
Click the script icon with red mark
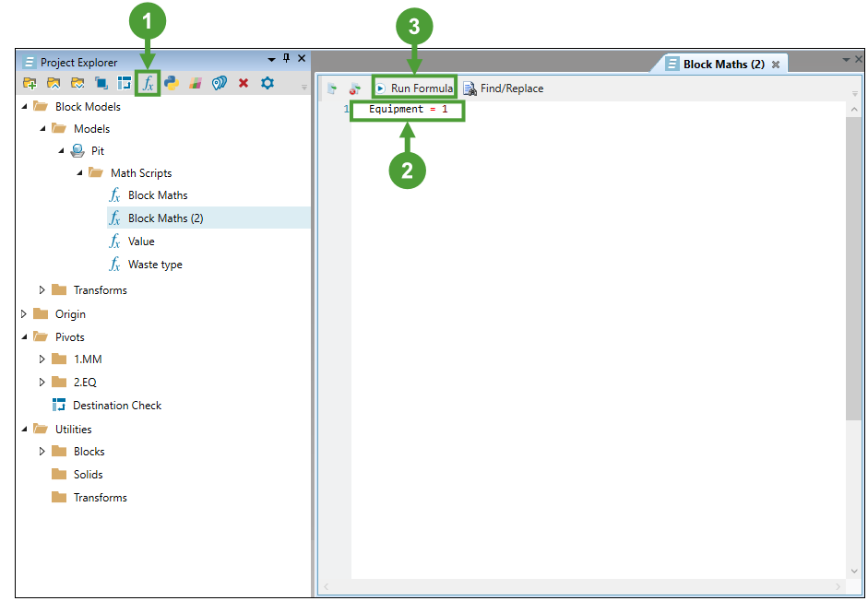[x=355, y=88]
